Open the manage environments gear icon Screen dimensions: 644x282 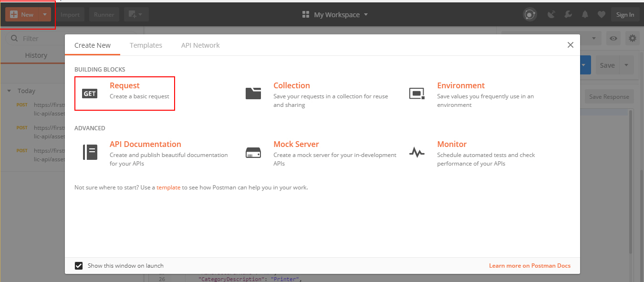633,39
